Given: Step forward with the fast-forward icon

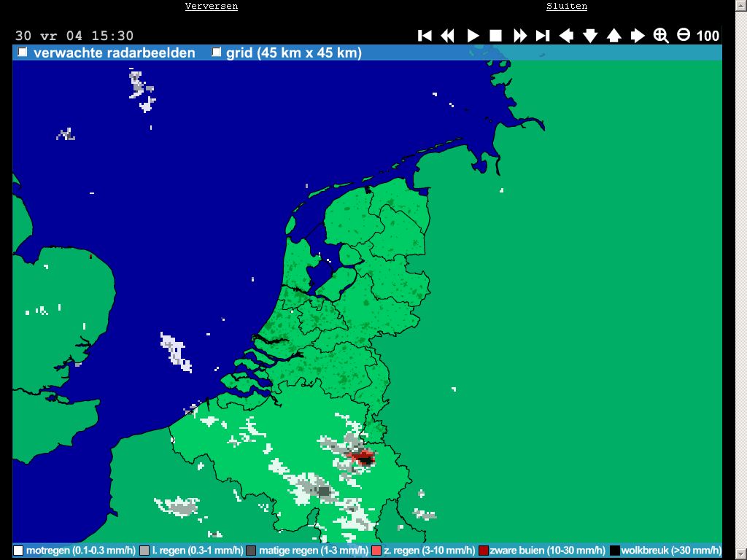Looking at the screenshot, I should pos(519,36).
